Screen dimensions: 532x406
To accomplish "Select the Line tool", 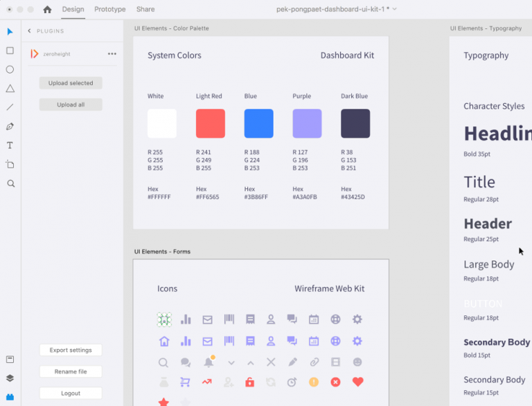I will pos(10,107).
